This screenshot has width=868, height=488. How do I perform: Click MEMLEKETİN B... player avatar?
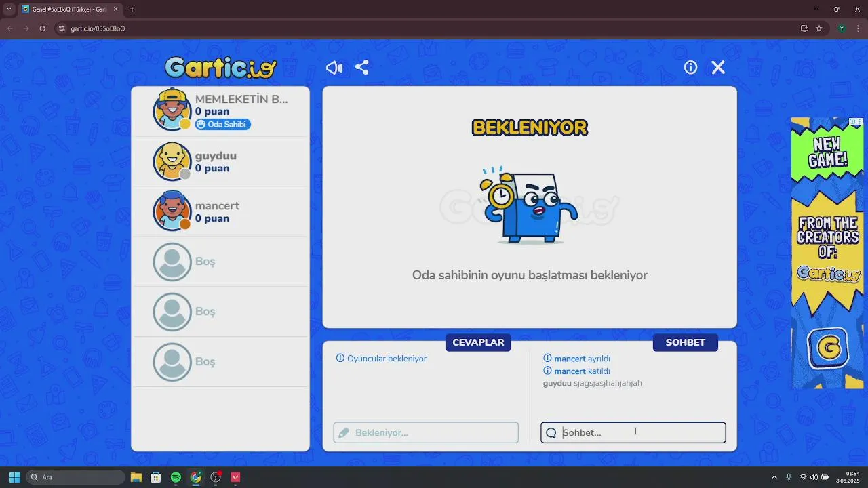click(x=172, y=109)
